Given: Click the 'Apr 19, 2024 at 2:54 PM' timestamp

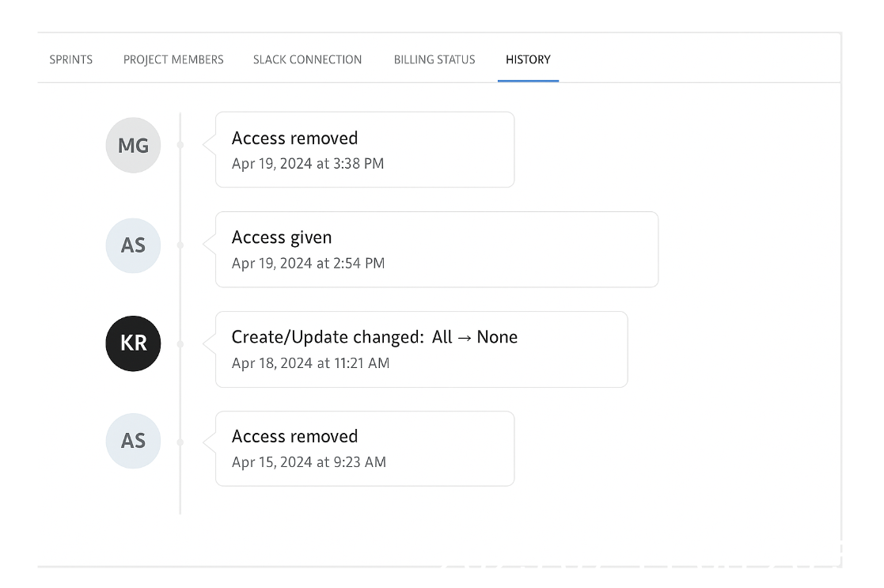Looking at the screenshot, I should (x=308, y=264).
